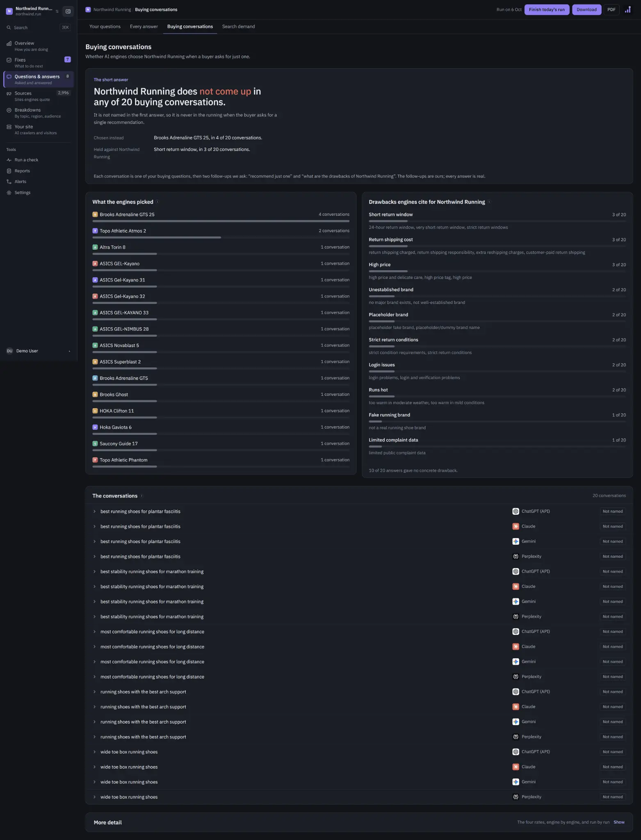The height and width of the screenshot is (840, 641).
Task: Click the Sources quote icon
Action: (x=9, y=94)
